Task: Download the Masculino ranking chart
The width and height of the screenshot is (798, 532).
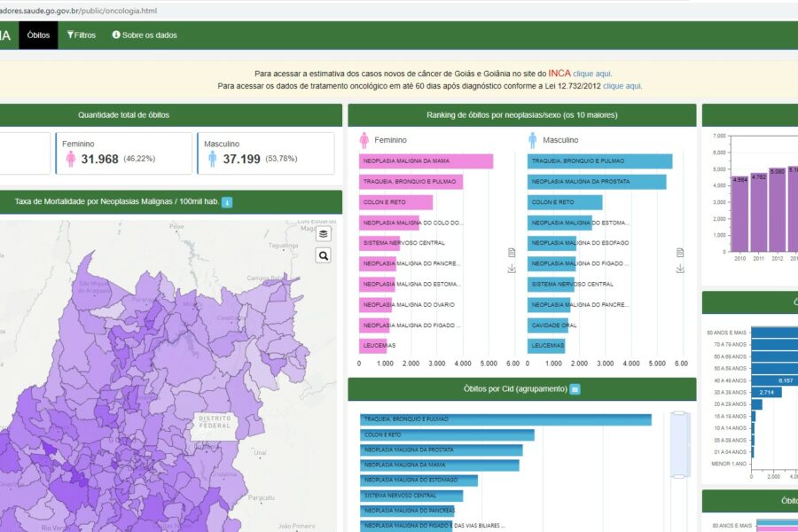Action: click(680, 269)
